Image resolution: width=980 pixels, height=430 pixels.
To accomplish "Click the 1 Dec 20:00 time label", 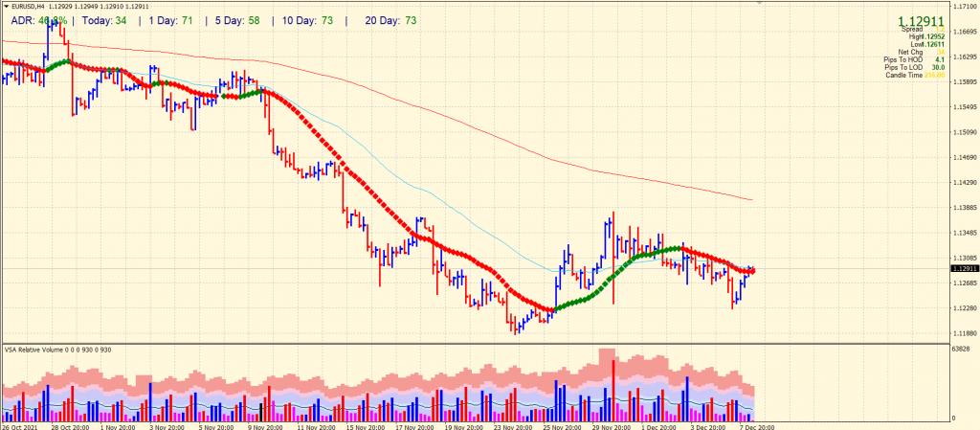I will click(x=659, y=426).
